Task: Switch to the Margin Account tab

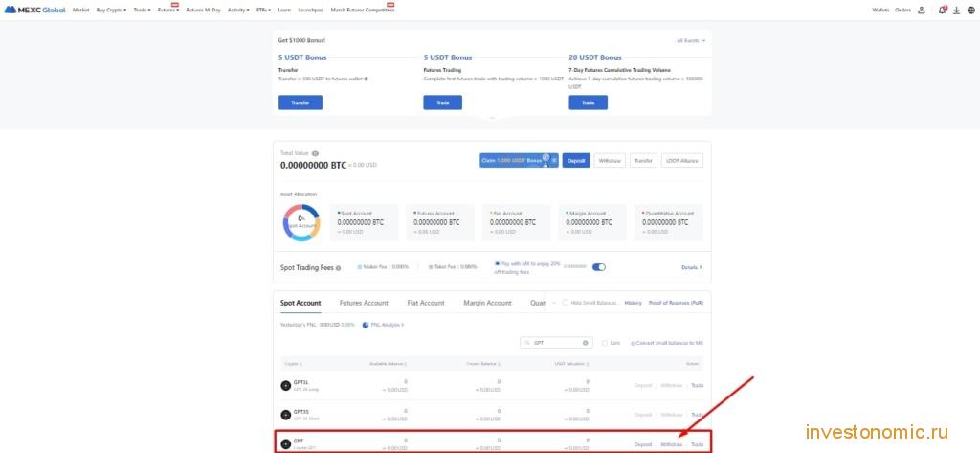Action: 487,303
